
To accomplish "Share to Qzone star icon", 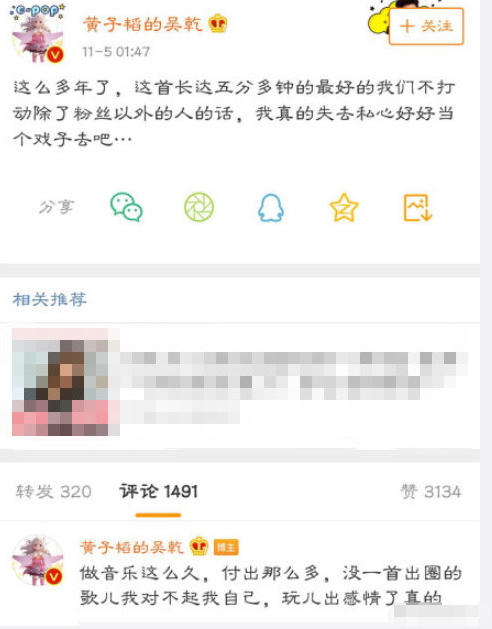I will pos(344,207).
